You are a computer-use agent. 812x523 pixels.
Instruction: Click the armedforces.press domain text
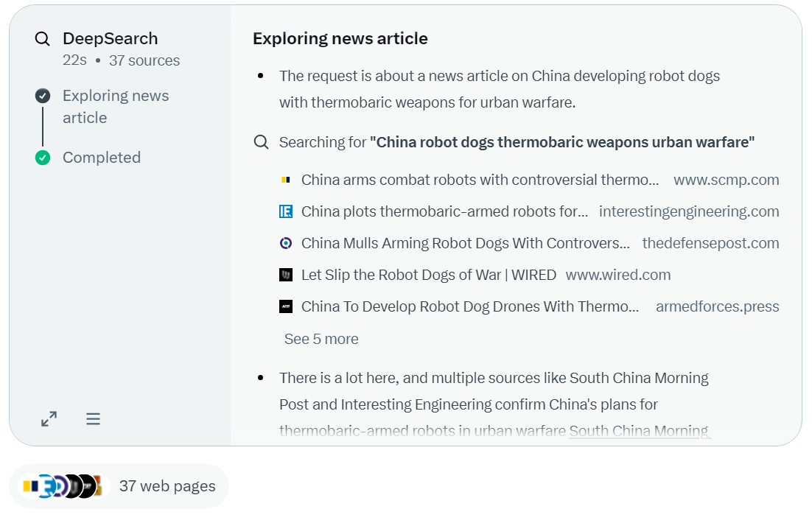(x=717, y=306)
